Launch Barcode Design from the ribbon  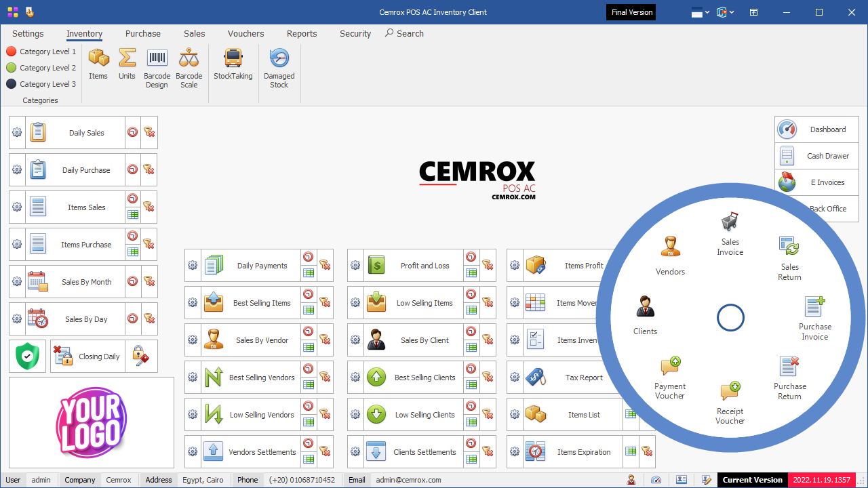(157, 68)
